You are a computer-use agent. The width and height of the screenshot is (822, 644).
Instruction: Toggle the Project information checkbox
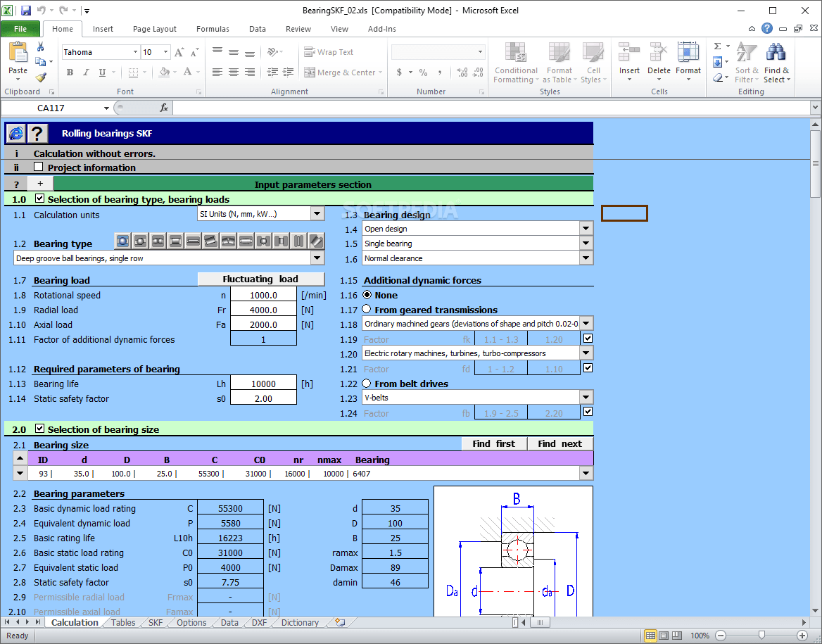tap(39, 168)
